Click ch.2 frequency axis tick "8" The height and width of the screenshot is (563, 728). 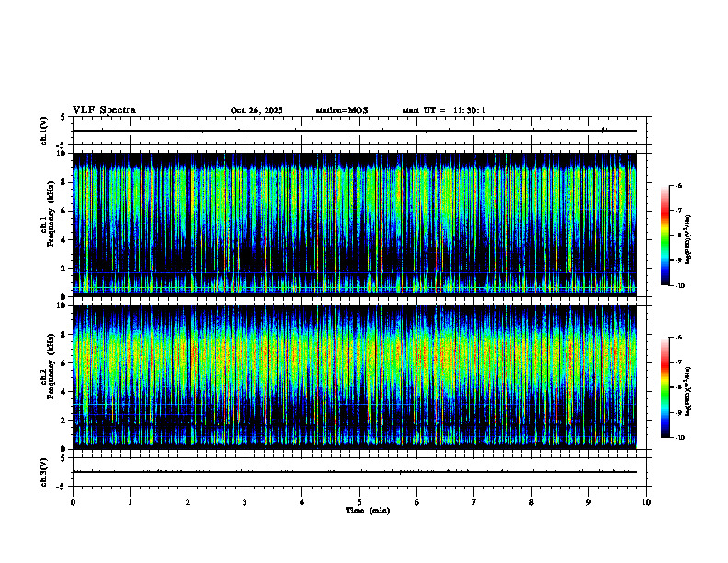click(64, 335)
